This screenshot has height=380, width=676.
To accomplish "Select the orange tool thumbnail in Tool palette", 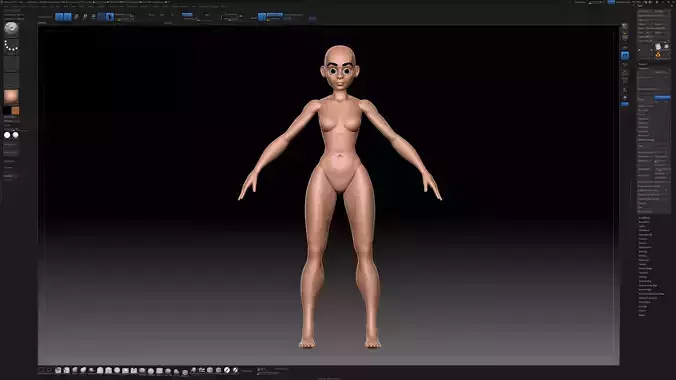I will pyautogui.click(x=658, y=55).
